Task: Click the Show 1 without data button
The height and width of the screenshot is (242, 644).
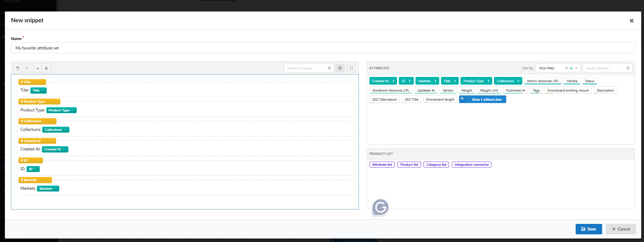Action: coord(482,100)
